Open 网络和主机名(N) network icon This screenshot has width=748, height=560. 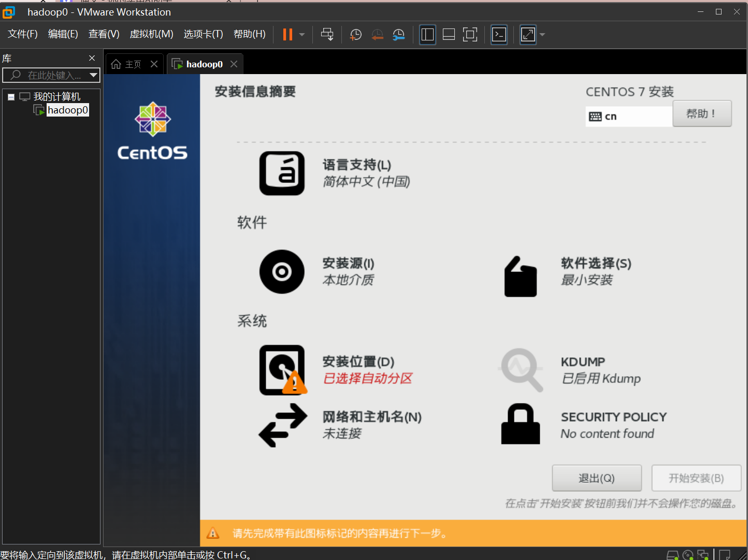[283, 425]
